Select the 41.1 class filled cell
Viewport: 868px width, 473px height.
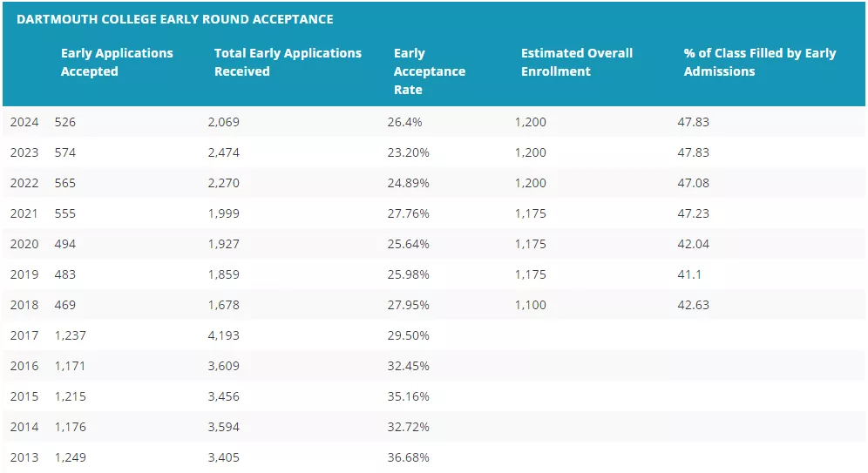tap(688, 274)
